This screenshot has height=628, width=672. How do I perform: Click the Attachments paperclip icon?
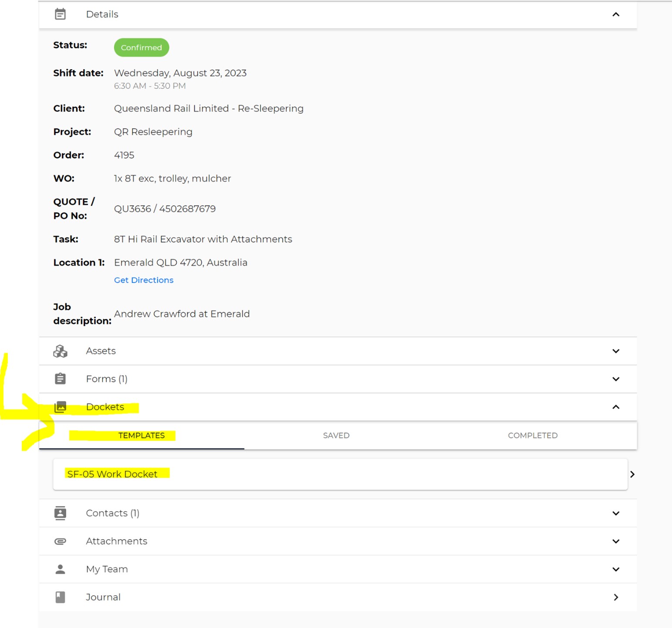pos(60,541)
